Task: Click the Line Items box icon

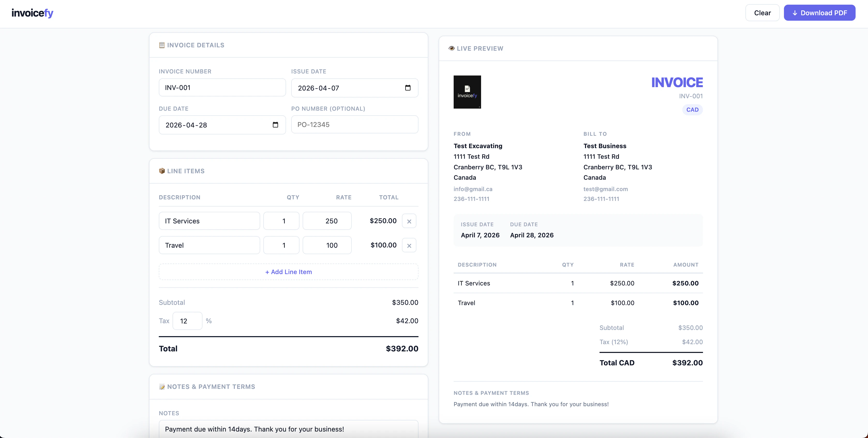Action: (162, 171)
